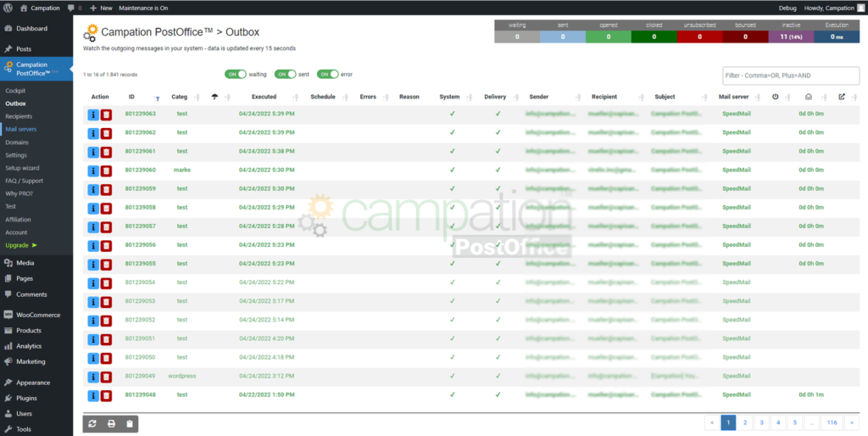Click the 04/22/2022 1:50 PM cell
The image size is (868, 436).
coord(266,395)
